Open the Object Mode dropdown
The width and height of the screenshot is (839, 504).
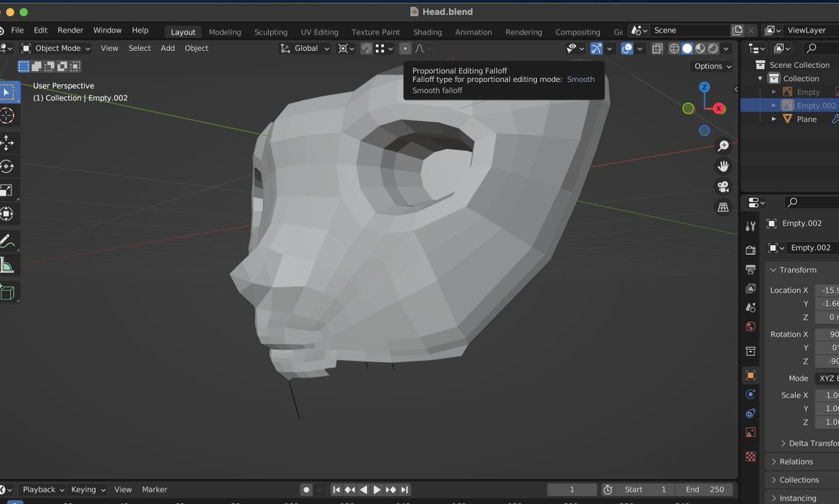pyautogui.click(x=56, y=48)
